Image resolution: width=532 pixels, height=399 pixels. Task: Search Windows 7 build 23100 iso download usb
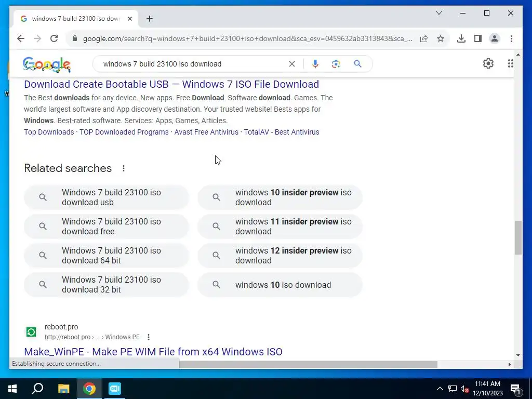tap(106, 197)
